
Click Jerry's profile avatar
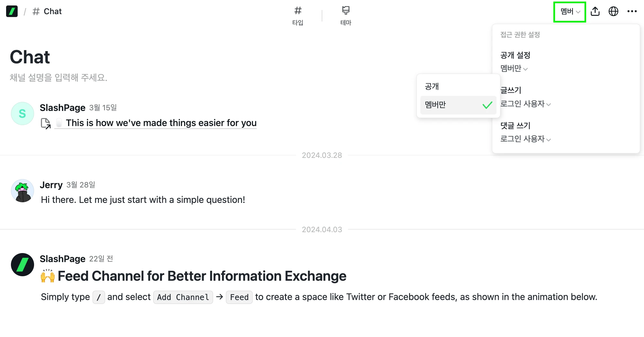click(x=22, y=191)
